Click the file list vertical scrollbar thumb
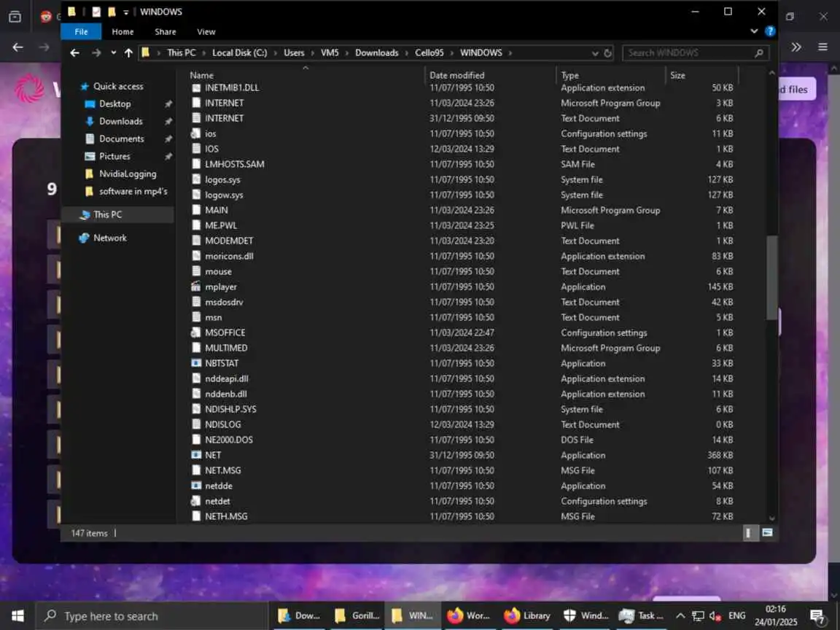Image resolution: width=840 pixels, height=630 pixels. (771, 278)
